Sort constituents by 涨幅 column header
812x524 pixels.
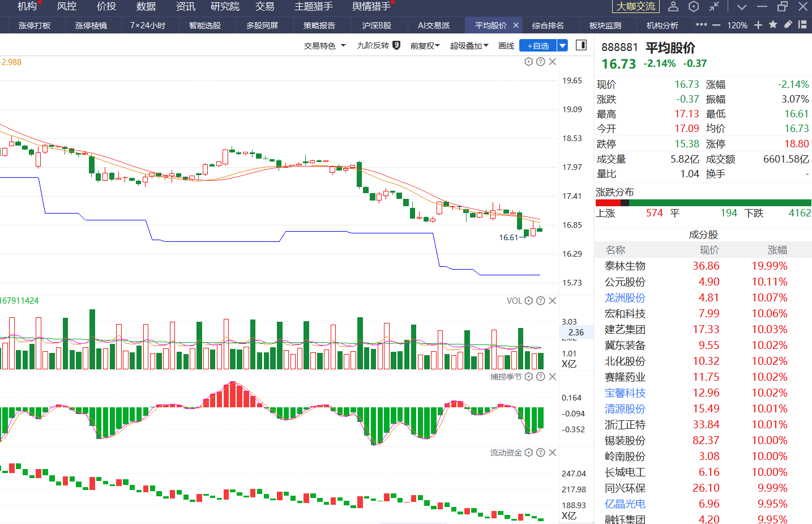click(777, 250)
